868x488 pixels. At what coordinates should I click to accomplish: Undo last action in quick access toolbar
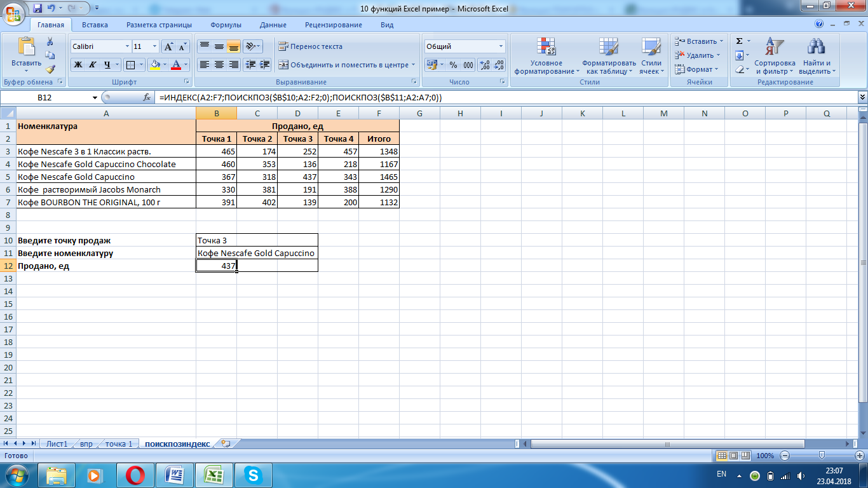(x=51, y=9)
